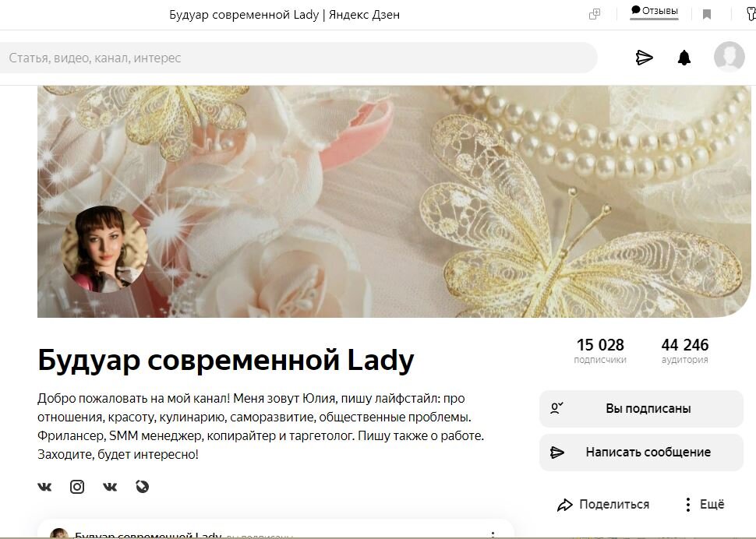Click the search field Статья, видео, канал
The height and width of the screenshot is (539, 756).
(x=299, y=58)
